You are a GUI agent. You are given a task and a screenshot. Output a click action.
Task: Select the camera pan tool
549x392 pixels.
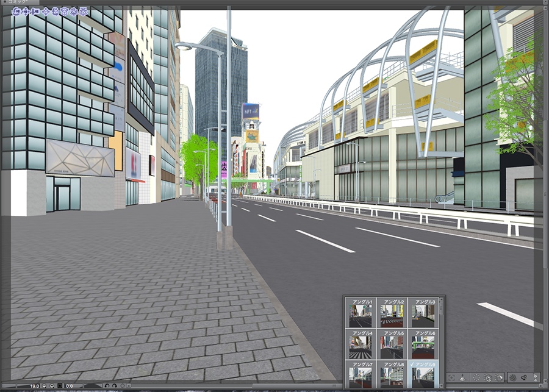point(26,11)
